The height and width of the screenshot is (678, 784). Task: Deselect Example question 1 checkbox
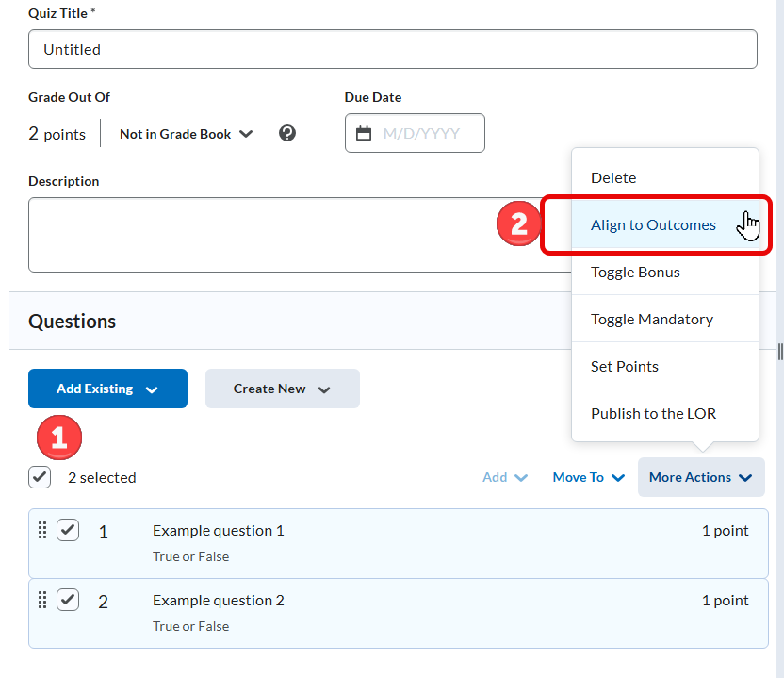(68, 531)
